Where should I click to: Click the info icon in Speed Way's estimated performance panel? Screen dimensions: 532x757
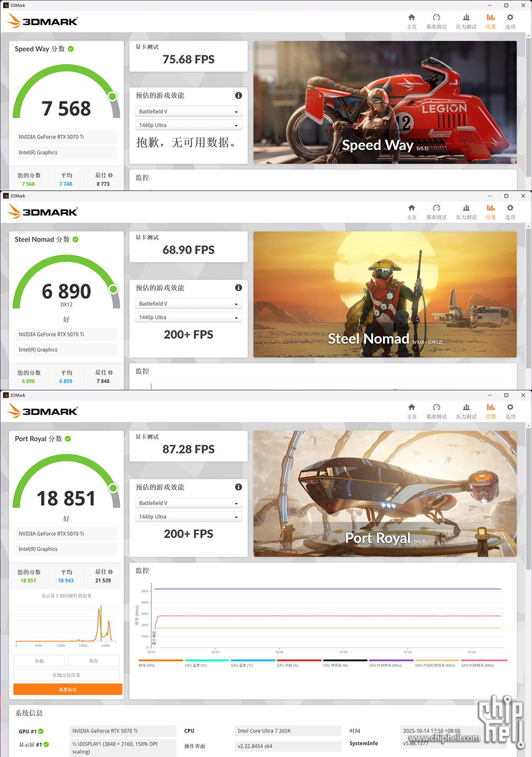[x=238, y=96]
